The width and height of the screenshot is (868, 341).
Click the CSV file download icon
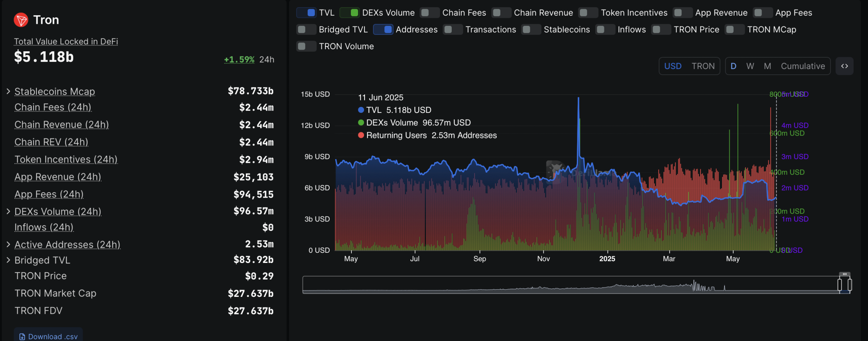pyautogui.click(x=22, y=337)
